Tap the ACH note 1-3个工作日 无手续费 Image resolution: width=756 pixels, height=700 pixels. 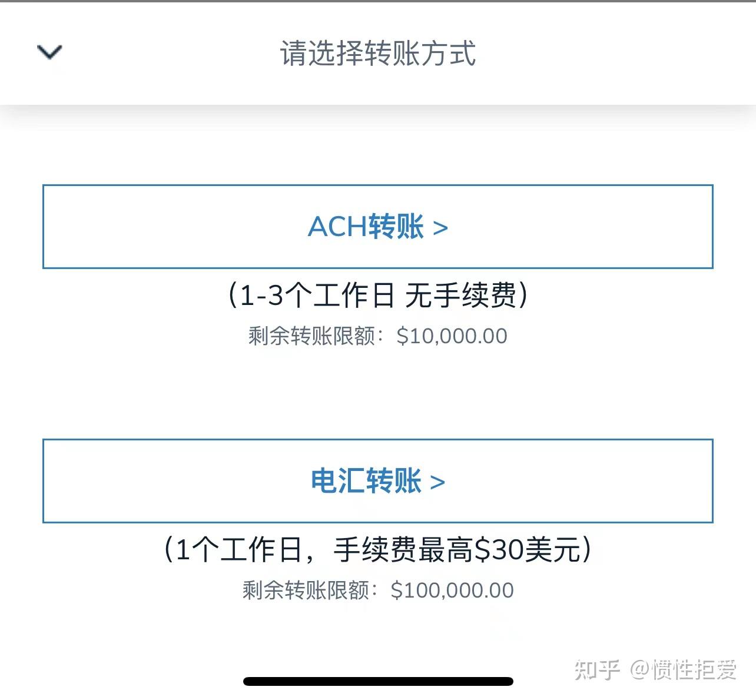click(x=377, y=295)
